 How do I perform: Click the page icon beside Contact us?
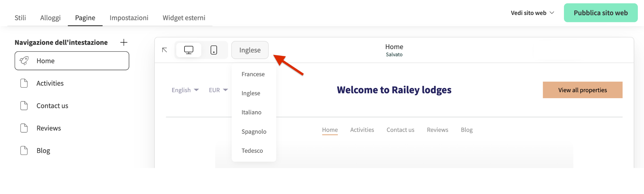(24, 106)
